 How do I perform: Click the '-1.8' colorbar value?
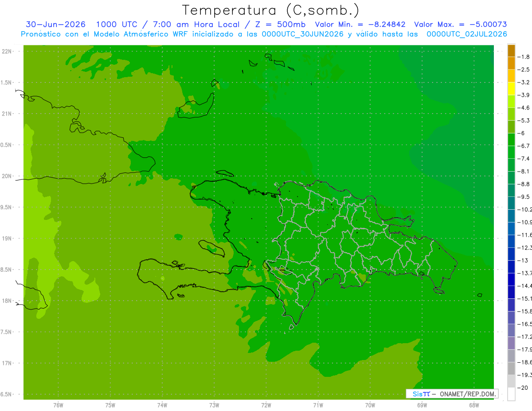(524, 57)
